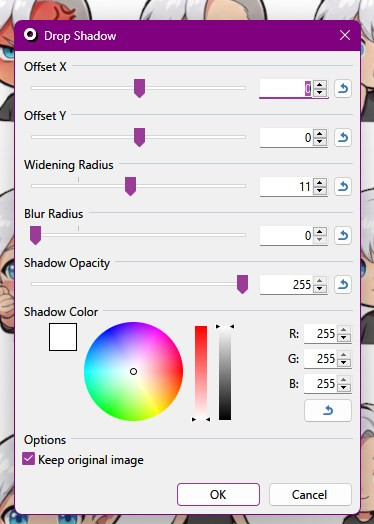Click the Offset Y slider handle

139,137
